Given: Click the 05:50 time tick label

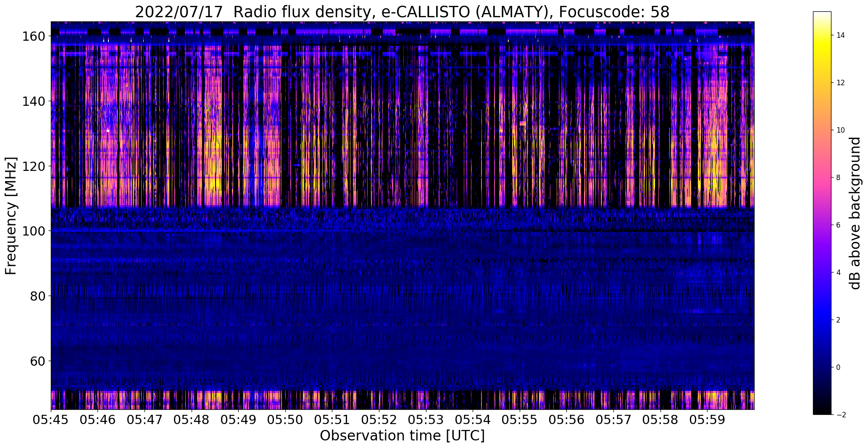Looking at the screenshot, I should [286, 419].
